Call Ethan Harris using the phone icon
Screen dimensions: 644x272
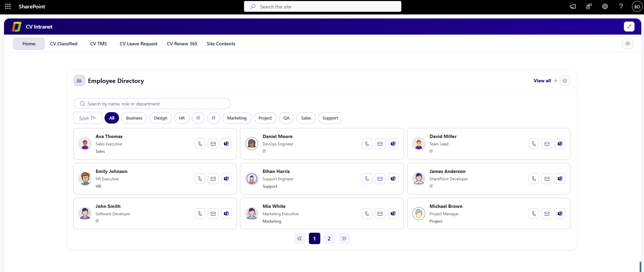click(x=367, y=179)
